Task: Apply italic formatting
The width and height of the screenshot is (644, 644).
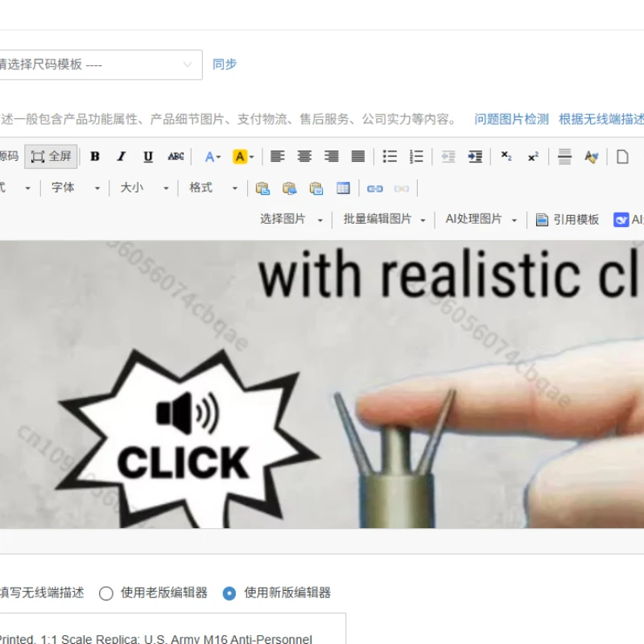Action: click(x=122, y=156)
